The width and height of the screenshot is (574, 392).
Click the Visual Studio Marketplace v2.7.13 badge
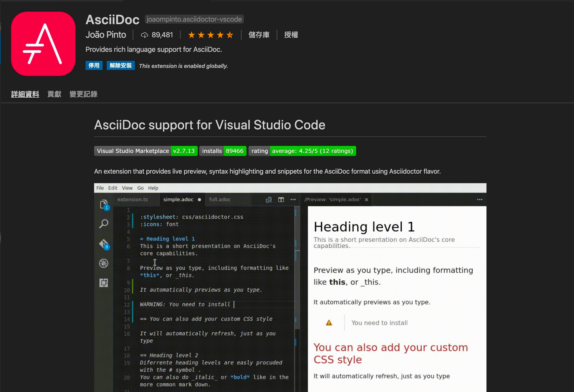146,151
